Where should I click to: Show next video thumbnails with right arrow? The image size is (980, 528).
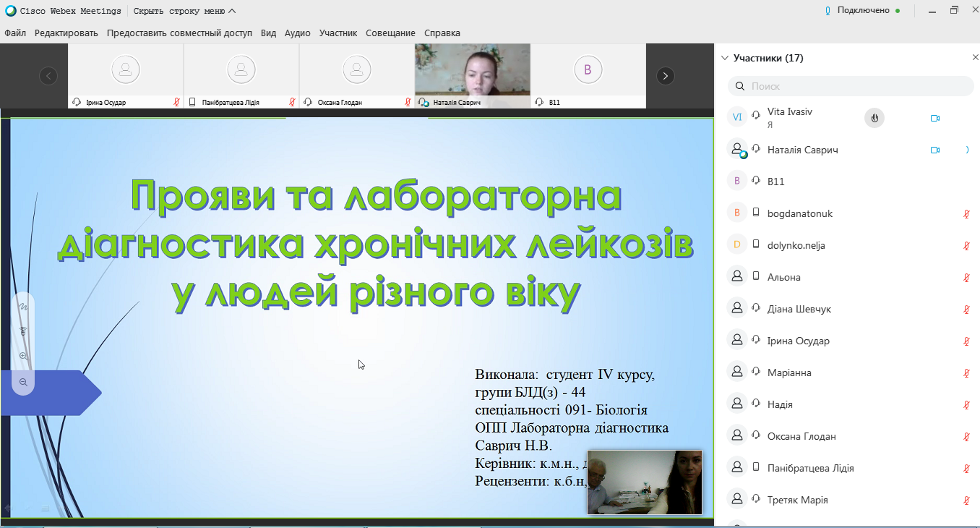(x=665, y=76)
